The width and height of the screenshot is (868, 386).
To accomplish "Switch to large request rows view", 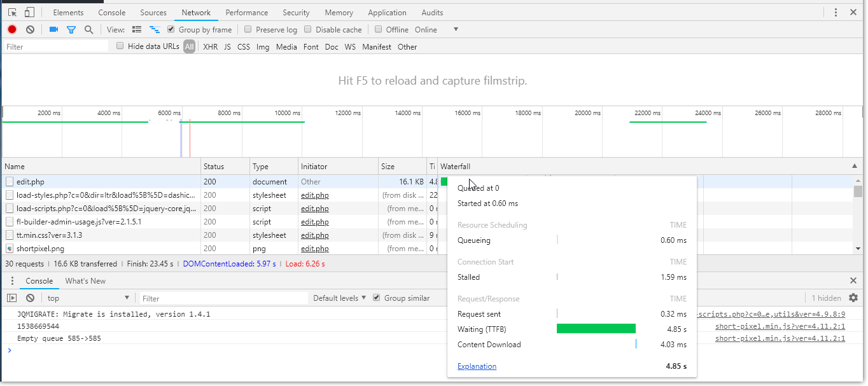I will coord(137,29).
